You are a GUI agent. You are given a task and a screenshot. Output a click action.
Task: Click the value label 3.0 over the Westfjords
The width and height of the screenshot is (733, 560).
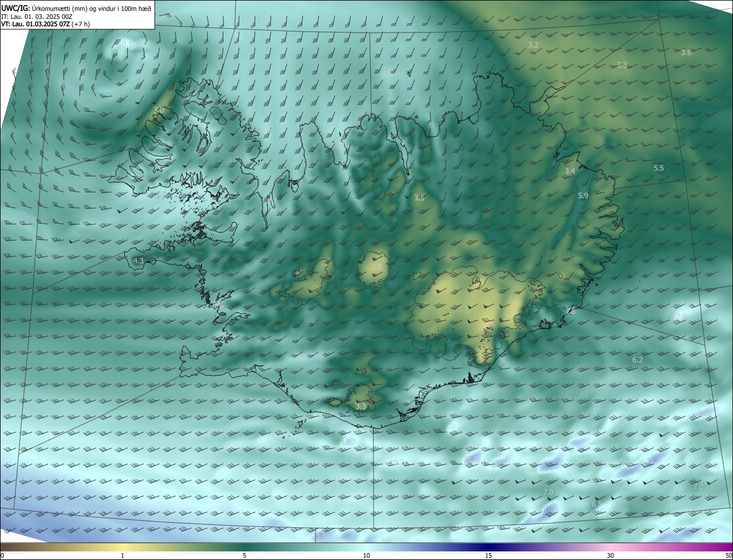tap(159, 110)
